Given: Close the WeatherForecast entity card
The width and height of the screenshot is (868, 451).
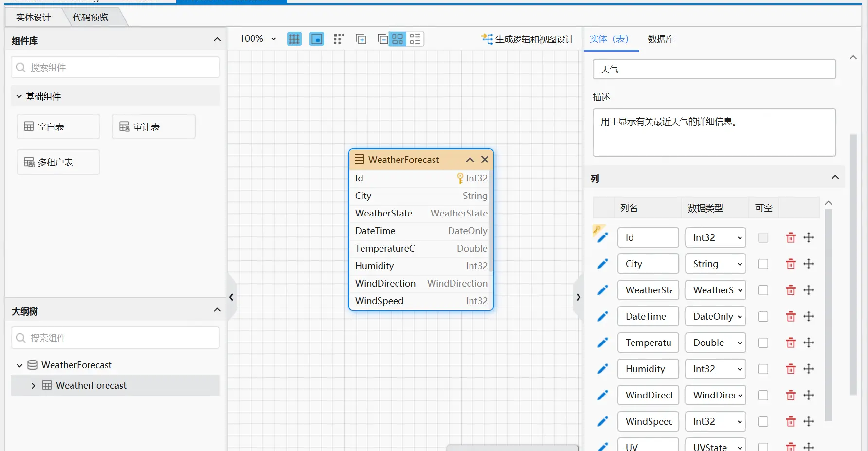Looking at the screenshot, I should [485, 160].
